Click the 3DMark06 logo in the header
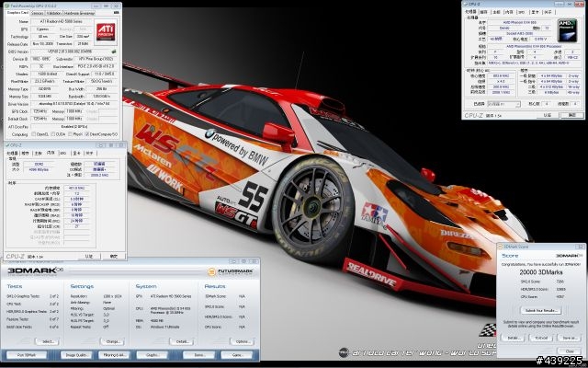588x368 pixels. [36, 270]
